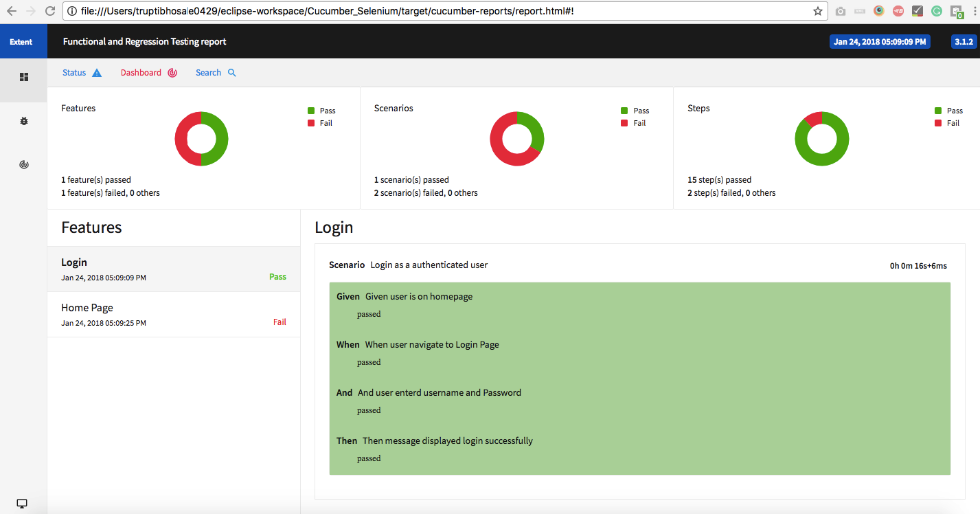The height and width of the screenshot is (514, 980).
Task: Open the Test view from the sidebar
Action: 23,78
